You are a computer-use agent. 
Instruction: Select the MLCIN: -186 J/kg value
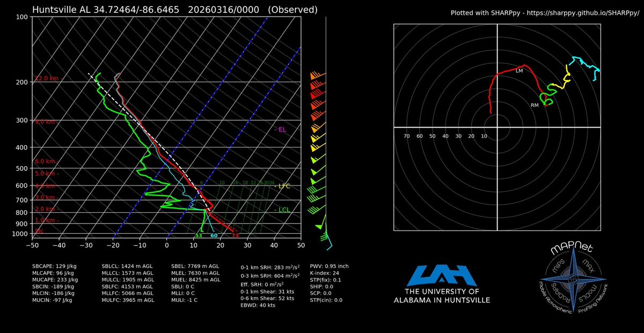click(x=54, y=293)
